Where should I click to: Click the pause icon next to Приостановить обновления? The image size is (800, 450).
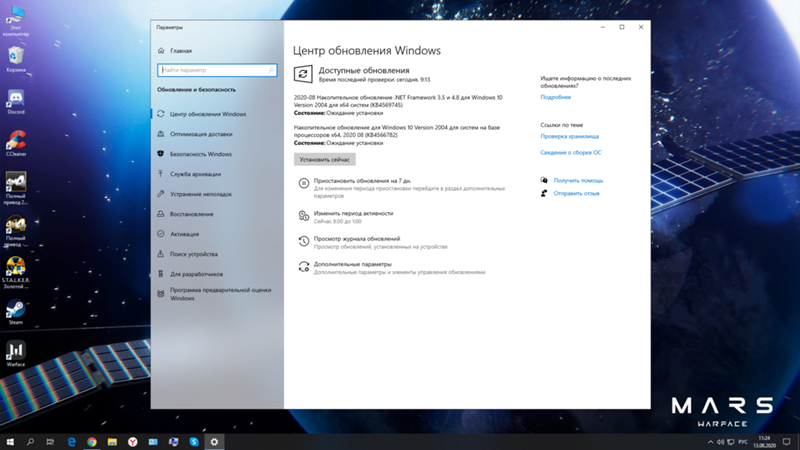pyautogui.click(x=304, y=183)
